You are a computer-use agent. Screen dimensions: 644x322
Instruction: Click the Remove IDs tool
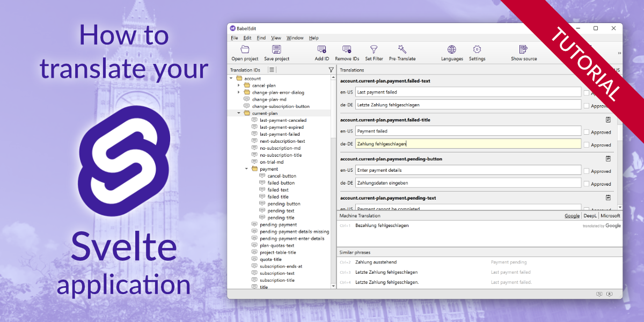(347, 53)
